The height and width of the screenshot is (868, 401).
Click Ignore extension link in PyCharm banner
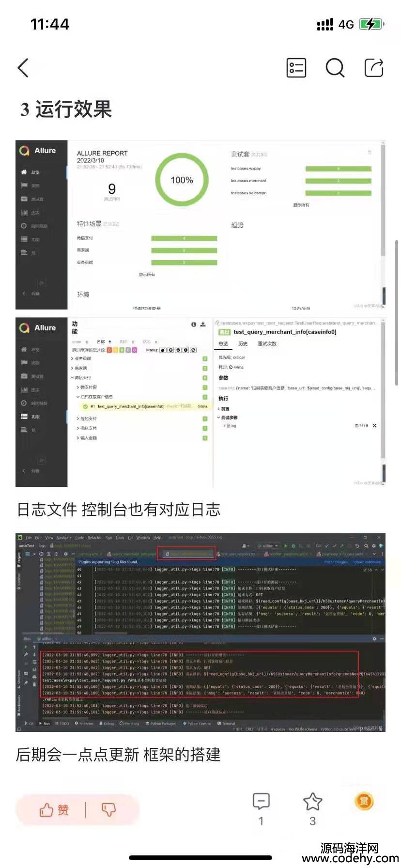tap(367, 562)
